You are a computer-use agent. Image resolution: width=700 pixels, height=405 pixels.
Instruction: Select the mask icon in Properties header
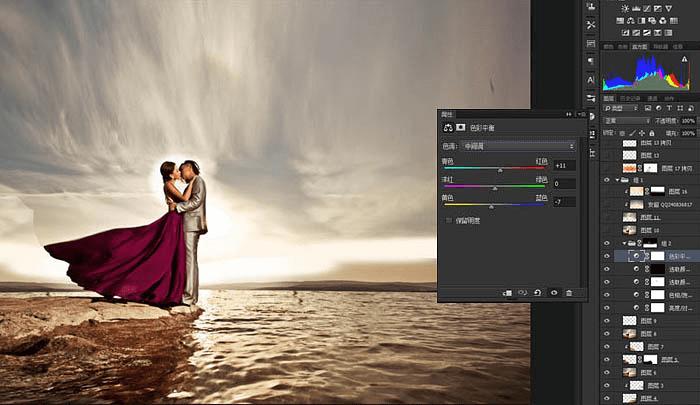[460, 128]
